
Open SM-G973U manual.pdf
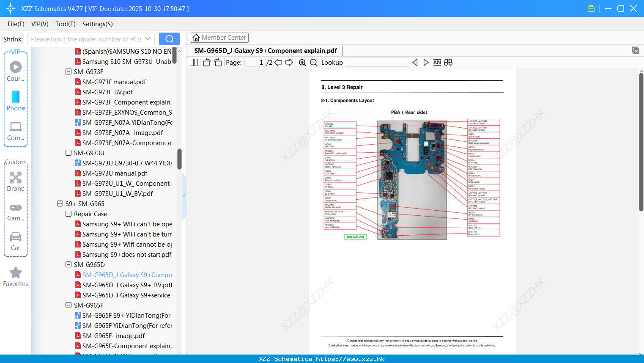(x=115, y=173)
